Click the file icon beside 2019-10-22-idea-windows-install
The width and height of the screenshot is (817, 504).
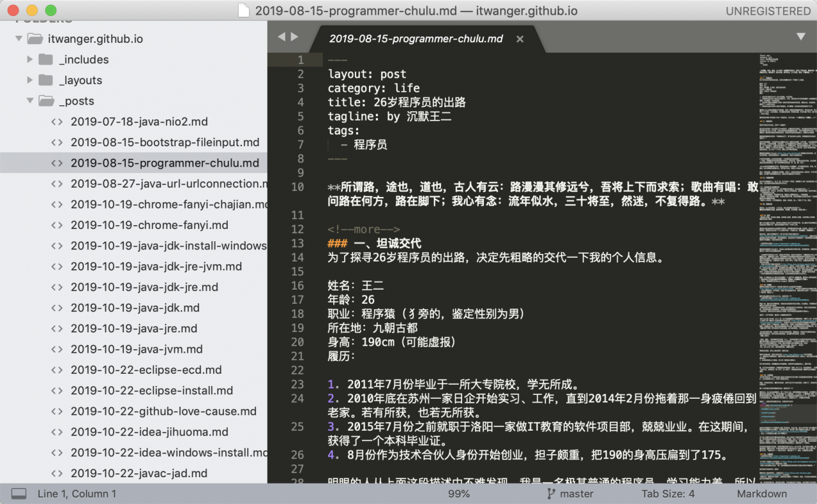coord(57,453)
